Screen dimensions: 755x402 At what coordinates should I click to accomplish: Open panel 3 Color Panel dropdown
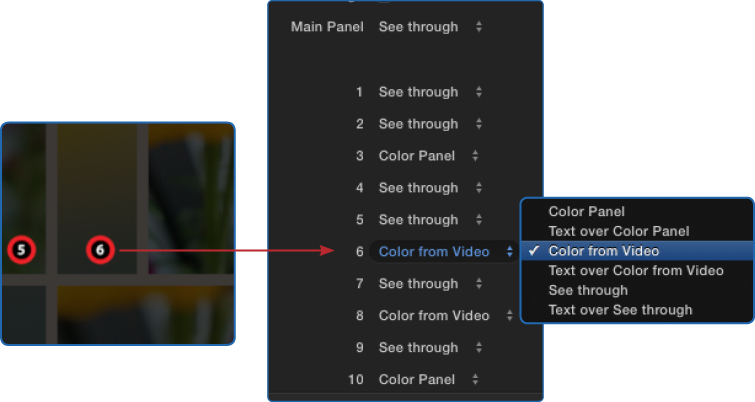pos(429,156)
